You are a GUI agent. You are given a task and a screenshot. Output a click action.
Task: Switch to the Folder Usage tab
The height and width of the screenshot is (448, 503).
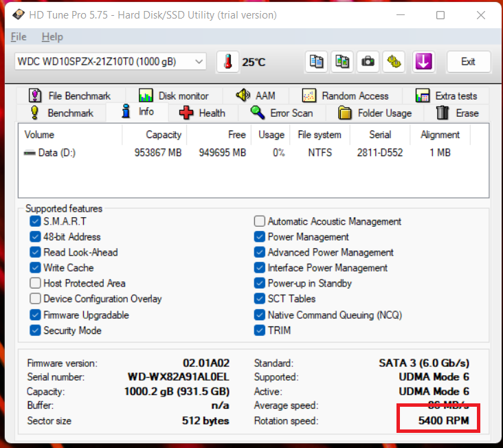(x=375, y=113)
